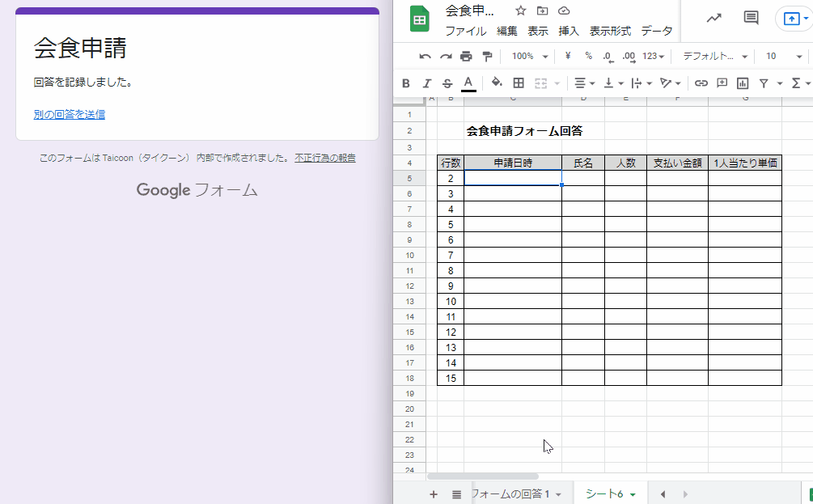This screenshot has width=813, height=504.
Task: Click the undo icon
Action: (x=425, y=57)
